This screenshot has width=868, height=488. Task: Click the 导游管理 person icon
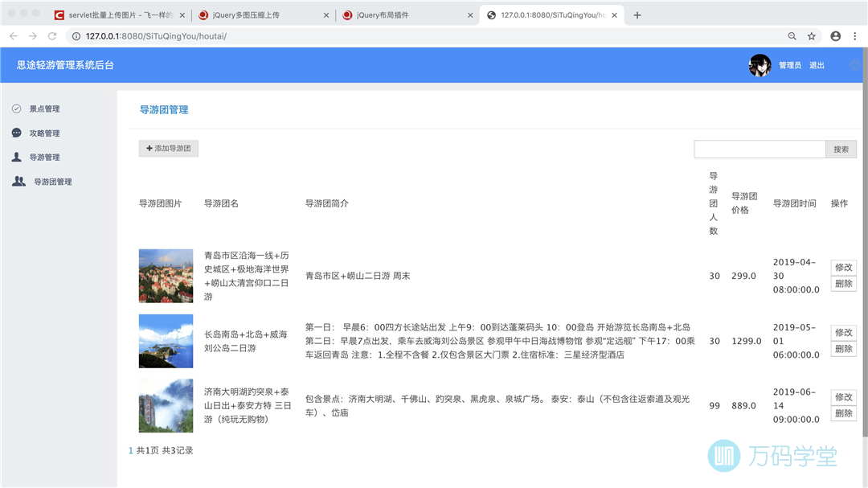[x=17, y=157]
